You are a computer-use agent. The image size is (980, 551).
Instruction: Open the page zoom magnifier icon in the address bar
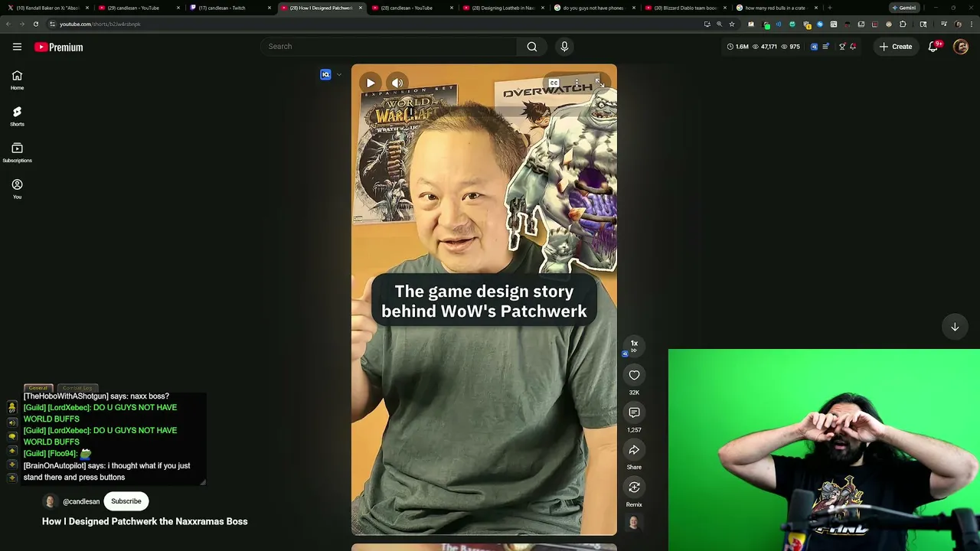click(719, 24)
